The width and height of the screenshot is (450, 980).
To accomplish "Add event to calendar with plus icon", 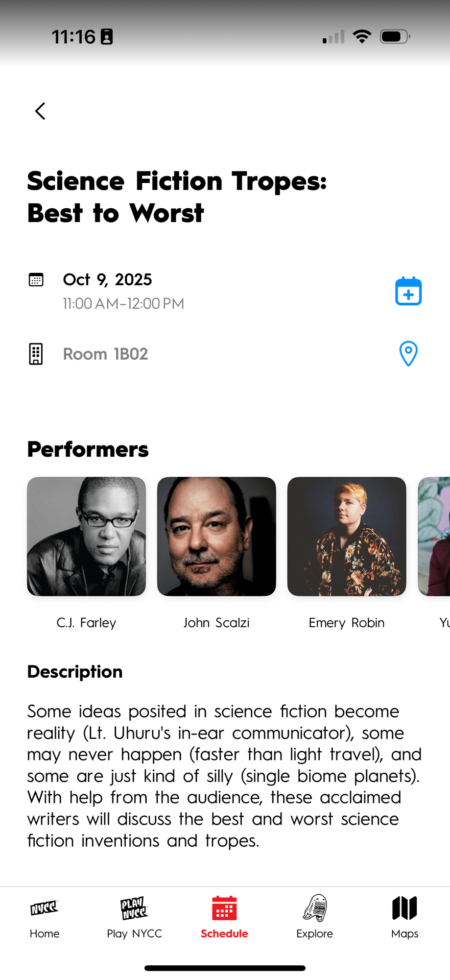I will 408,291.
